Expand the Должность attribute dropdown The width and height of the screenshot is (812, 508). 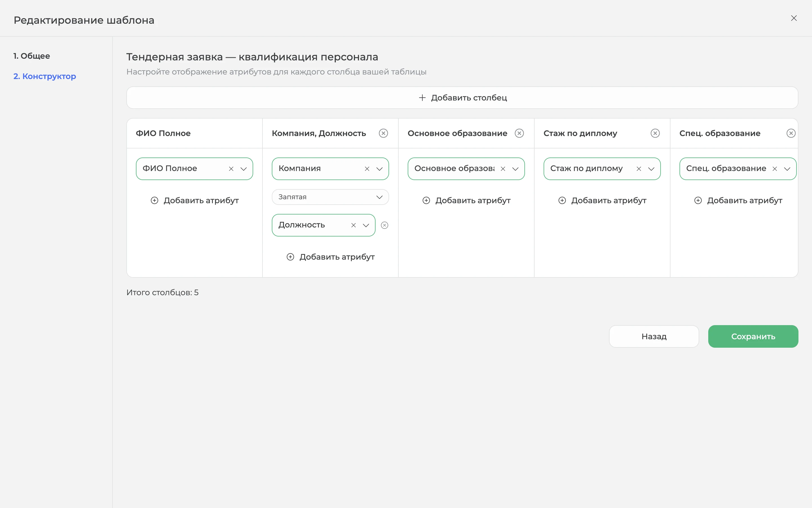[366, 225]
